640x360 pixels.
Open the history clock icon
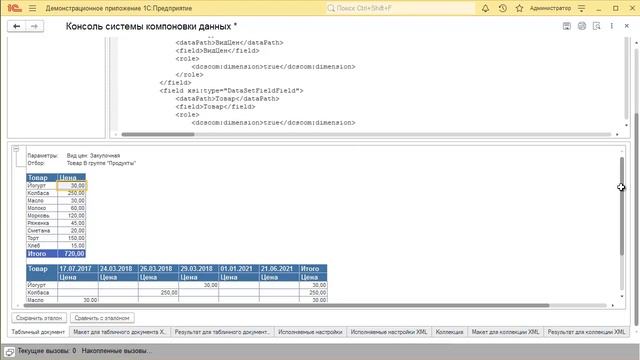pos(502,8)
